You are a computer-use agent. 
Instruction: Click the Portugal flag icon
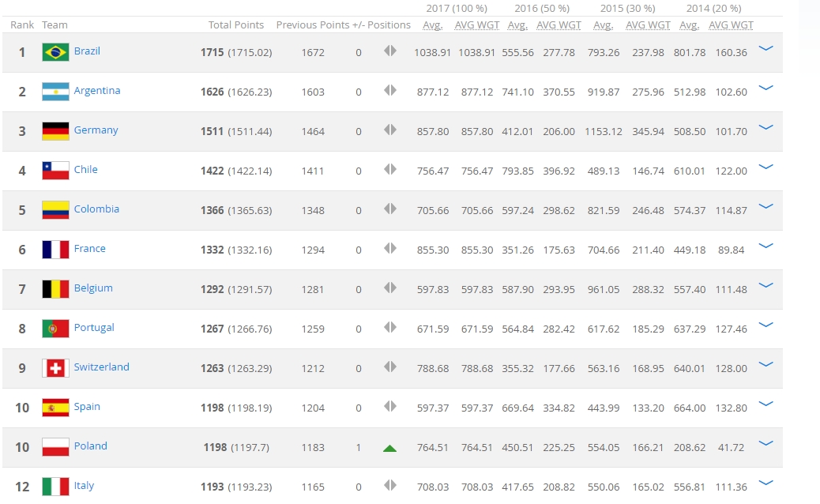click(55, 329)
